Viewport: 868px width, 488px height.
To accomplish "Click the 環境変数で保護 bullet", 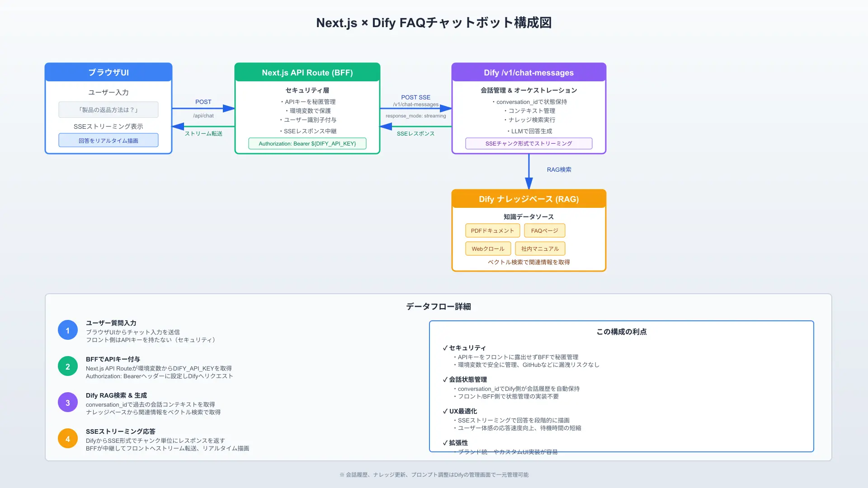I will click(307, 111).
